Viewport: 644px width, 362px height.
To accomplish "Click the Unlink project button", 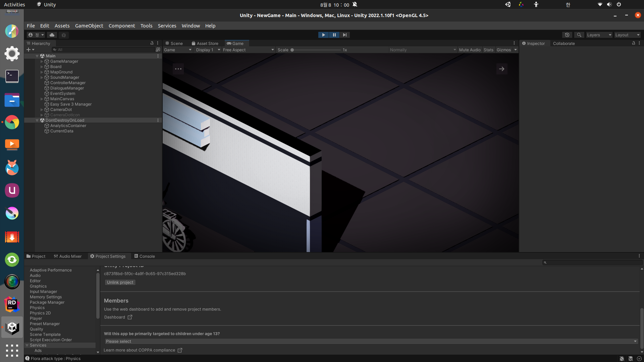I will coord(120,283).
